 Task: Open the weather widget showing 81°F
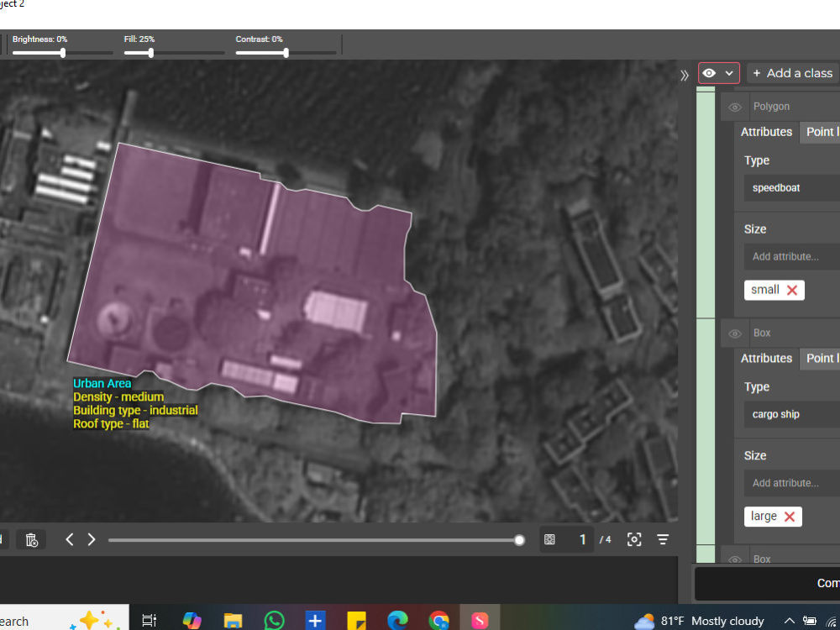point(699,621)
